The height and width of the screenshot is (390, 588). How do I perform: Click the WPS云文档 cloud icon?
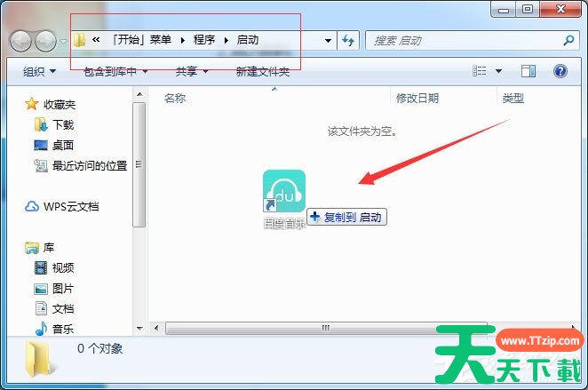(31, 207)
